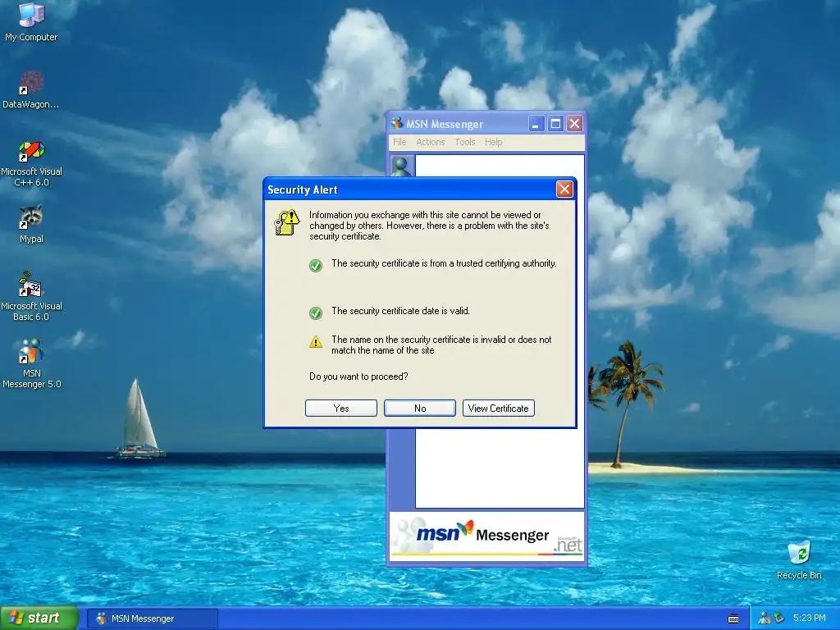Minimize the MSN Messenger window

[x=536, y=124]
